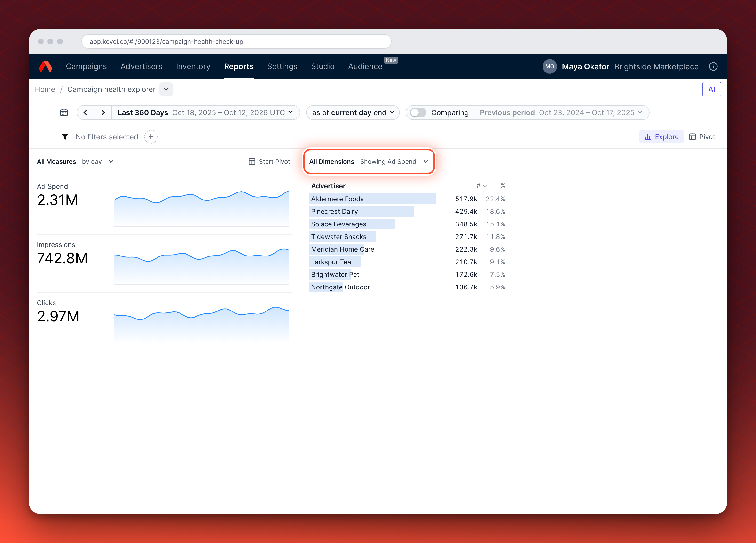Switch to Explore view
756x543 pixels.
[661, 137]
